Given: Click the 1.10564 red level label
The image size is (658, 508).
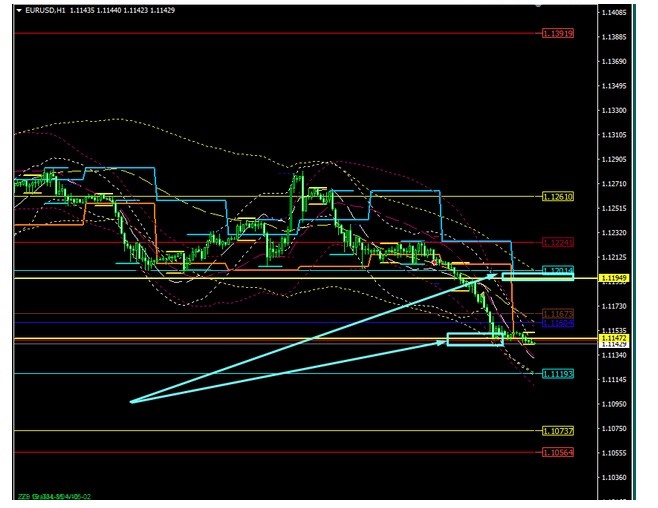Looking at the screenshot, I should [558, 452].
